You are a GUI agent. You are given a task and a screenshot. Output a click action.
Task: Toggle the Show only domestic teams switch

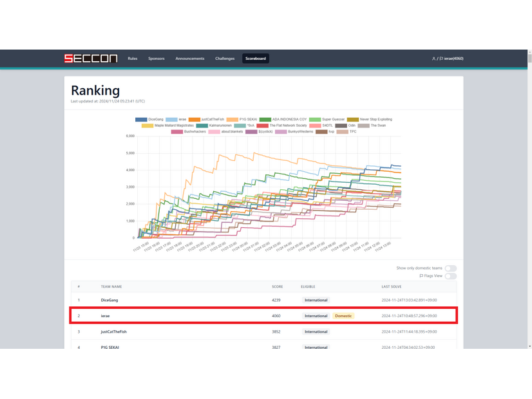pyautogui.click(x=450, y=268)
